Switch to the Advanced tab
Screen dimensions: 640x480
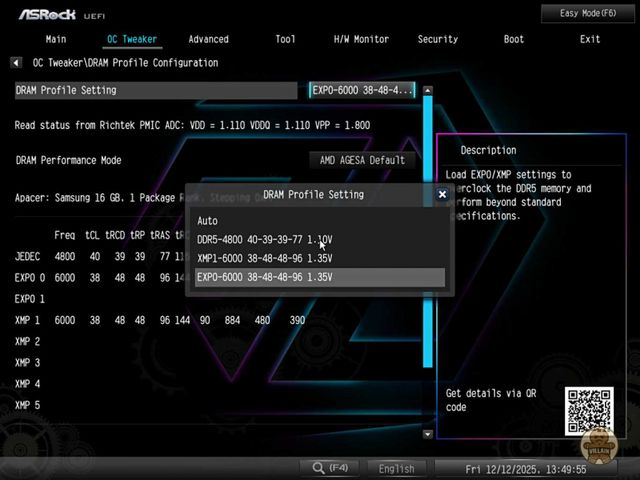coord(208,39)
